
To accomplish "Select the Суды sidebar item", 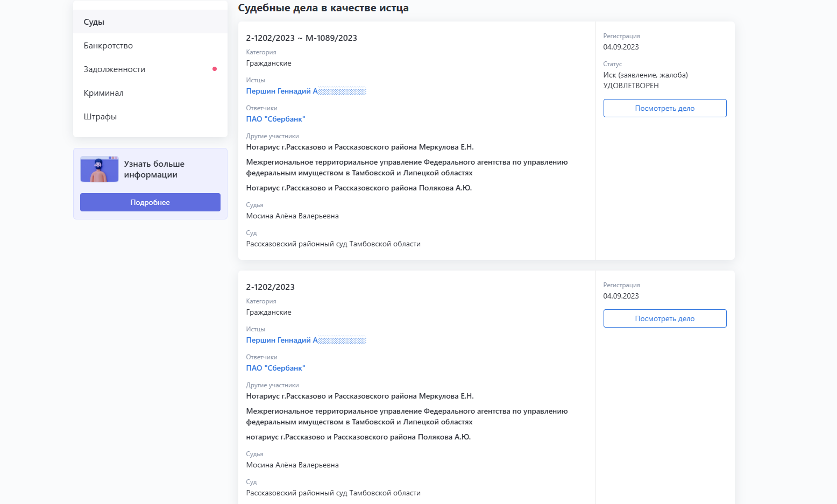I will [150, 22].
